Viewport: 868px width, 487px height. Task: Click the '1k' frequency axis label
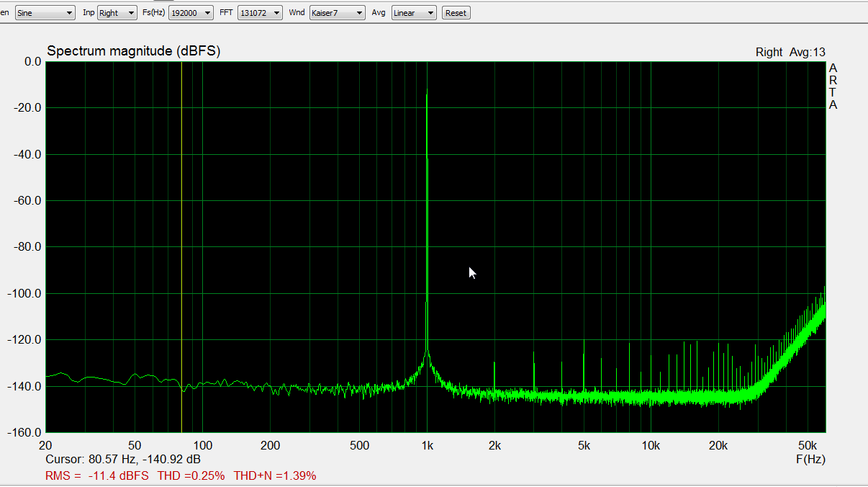pos(428,445)
